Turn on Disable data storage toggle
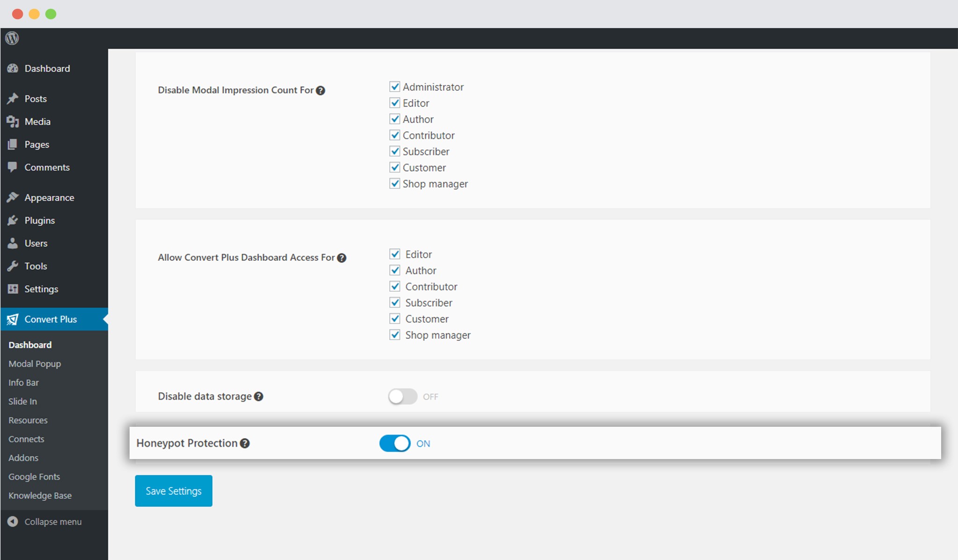The height and width of the screenshot is (560, 958). [403, 396]
